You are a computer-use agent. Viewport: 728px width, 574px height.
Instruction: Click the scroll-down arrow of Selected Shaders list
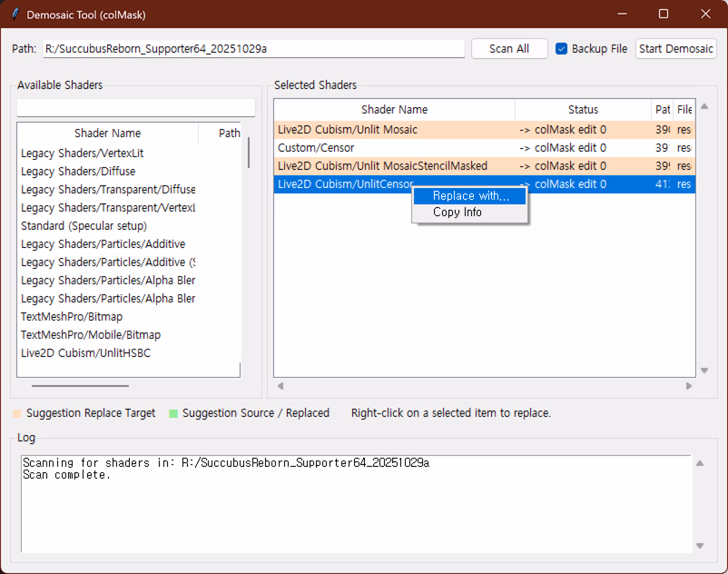tap(703, 371)
